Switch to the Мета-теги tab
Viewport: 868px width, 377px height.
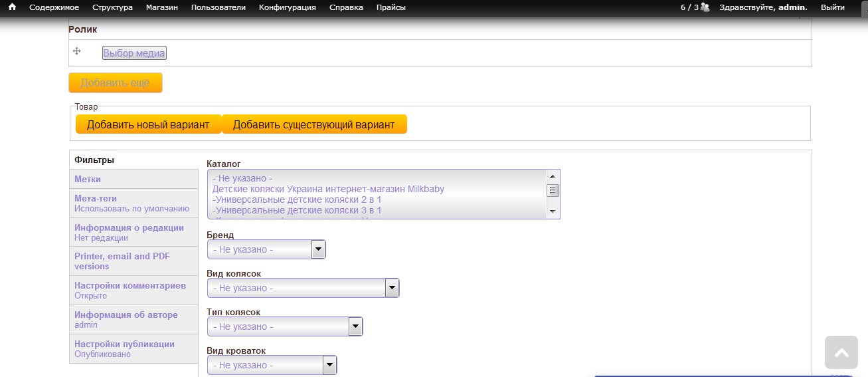(x=133, y=203)
